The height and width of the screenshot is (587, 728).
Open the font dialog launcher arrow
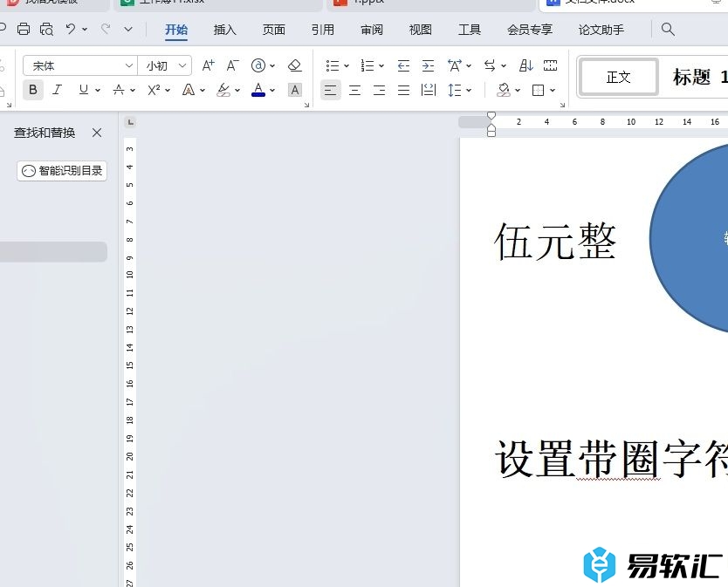tap(306, 106)
